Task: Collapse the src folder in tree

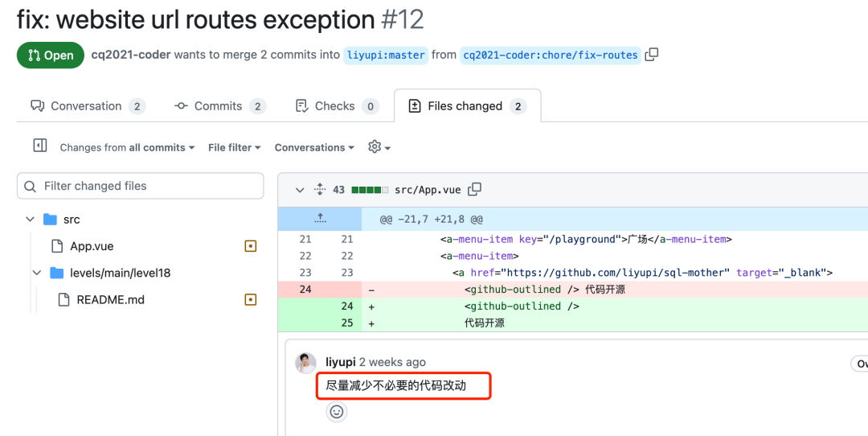Action: (31, 219)
